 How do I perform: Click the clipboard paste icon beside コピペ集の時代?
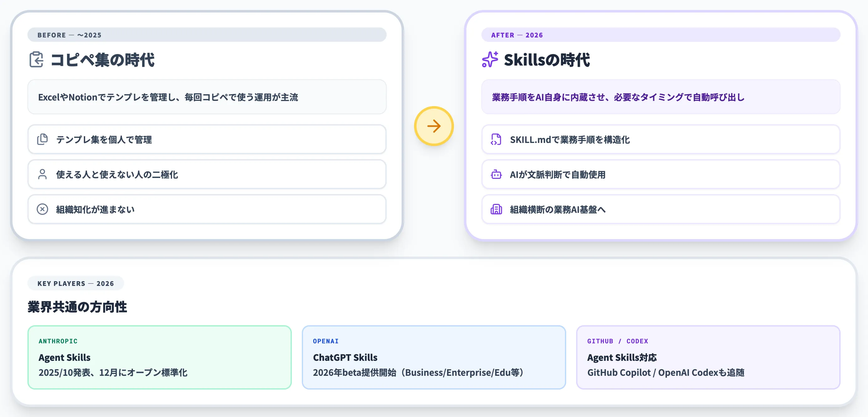coord(36,60)
